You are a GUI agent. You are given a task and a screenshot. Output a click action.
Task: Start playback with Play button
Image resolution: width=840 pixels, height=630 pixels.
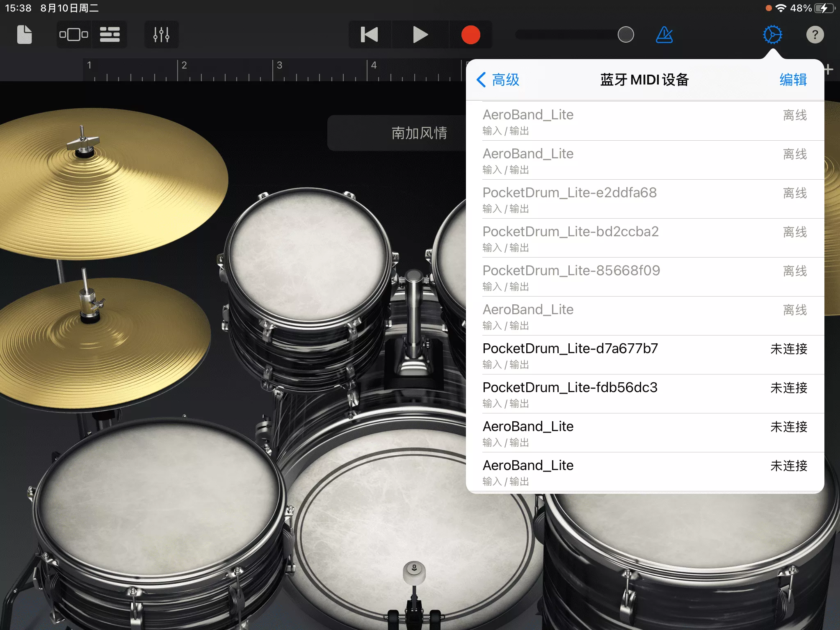(420, 34)
